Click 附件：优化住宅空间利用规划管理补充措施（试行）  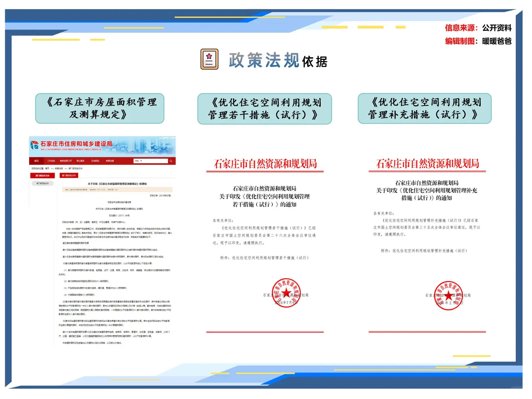click(x=424, y=250)
